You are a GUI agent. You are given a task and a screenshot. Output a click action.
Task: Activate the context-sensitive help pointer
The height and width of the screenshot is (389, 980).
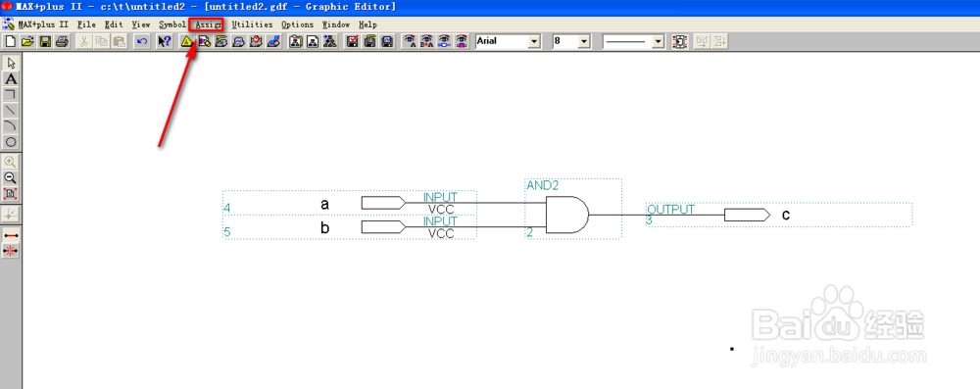pyautogui.click(x=164, y=42)
